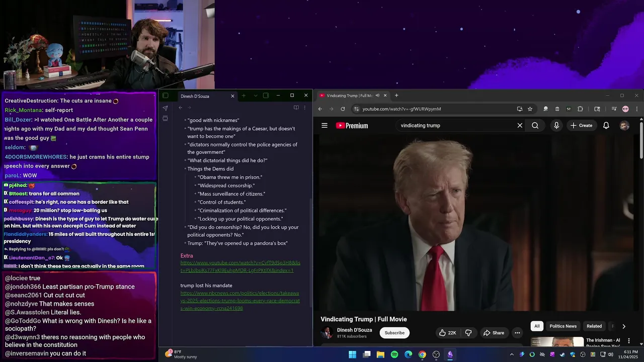644x362 pixels.
Task: Click the Chrome address bar URL
Action: point(401,109)
